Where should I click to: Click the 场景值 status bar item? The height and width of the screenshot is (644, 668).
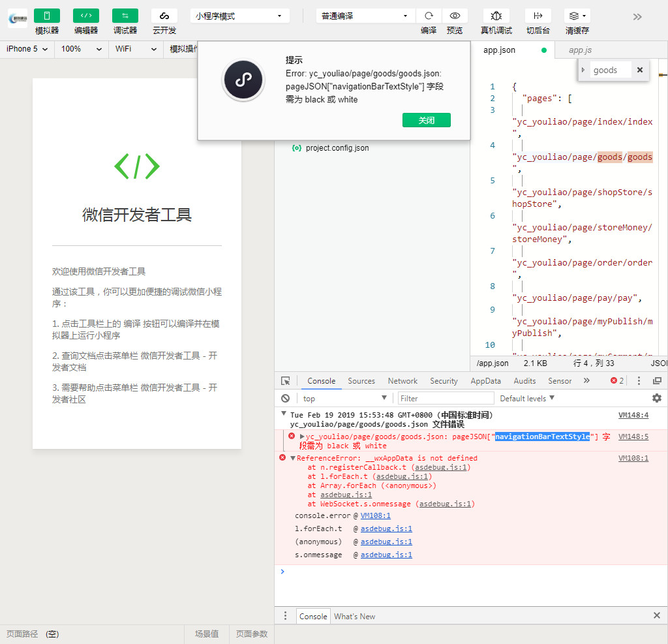(x=207, y=634)
